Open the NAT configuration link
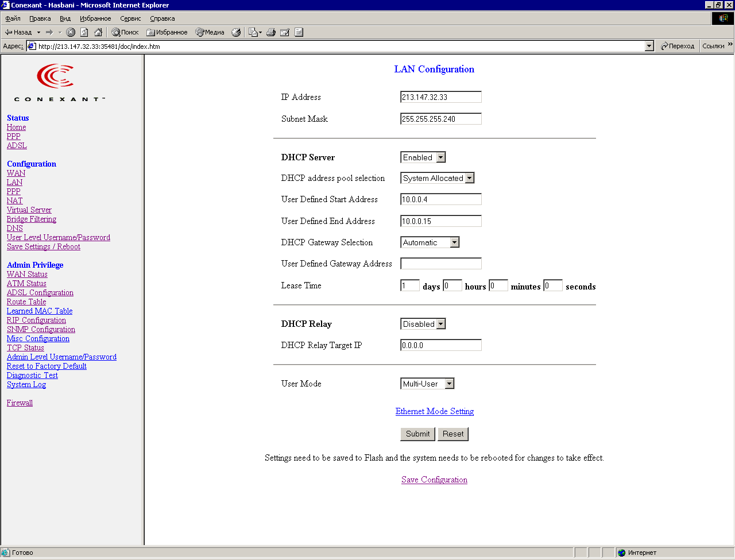Screen dimensions: 735x560 pos(15,200)
